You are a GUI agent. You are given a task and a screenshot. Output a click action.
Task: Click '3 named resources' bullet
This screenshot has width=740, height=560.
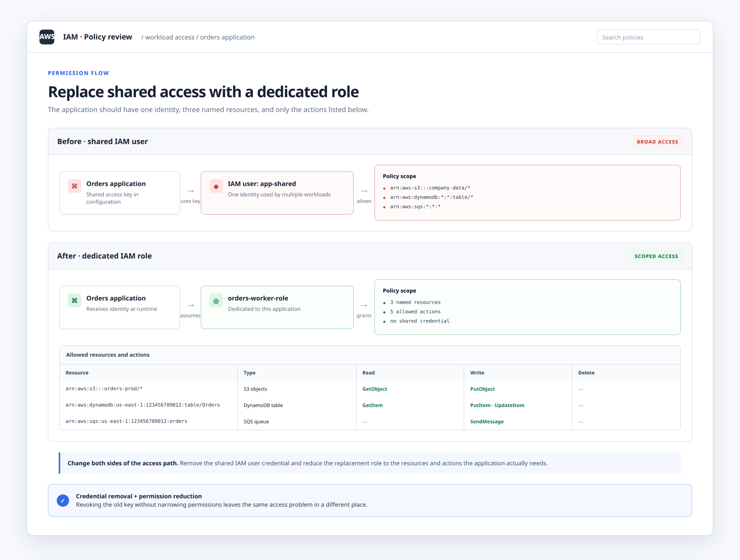tap(415, 302)
